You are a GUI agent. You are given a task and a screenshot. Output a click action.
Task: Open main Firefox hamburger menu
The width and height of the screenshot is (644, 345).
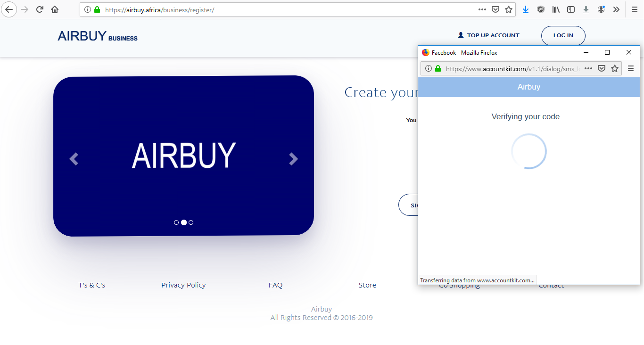pos(635,9)
